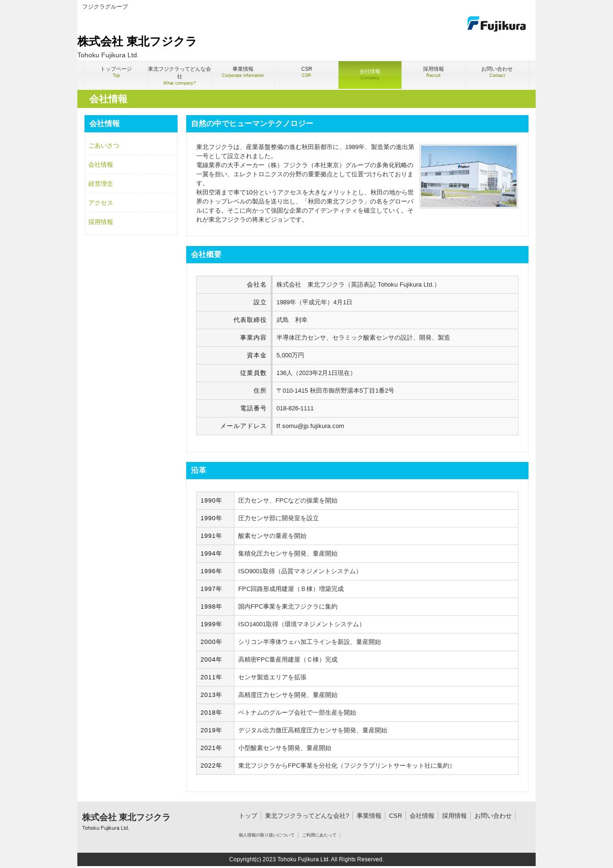Click the phone number 018-826-1111

click(x=295, y=408)
